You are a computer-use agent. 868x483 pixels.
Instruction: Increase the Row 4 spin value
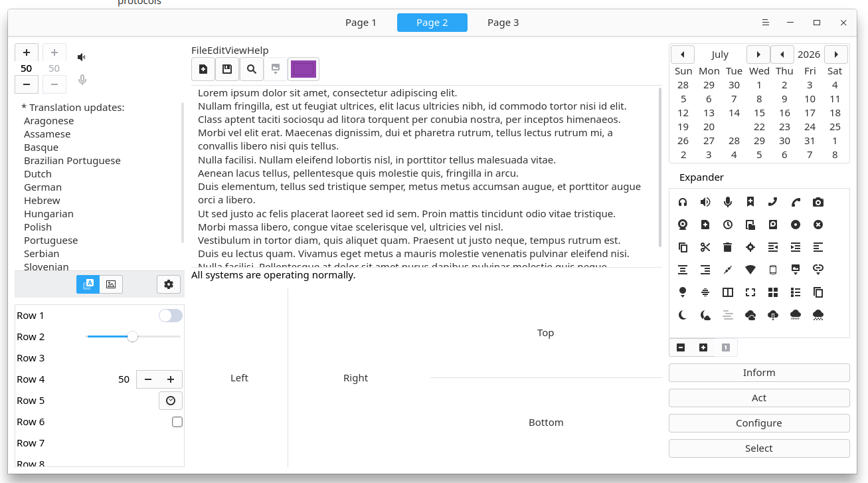click(x=171, y=379)
